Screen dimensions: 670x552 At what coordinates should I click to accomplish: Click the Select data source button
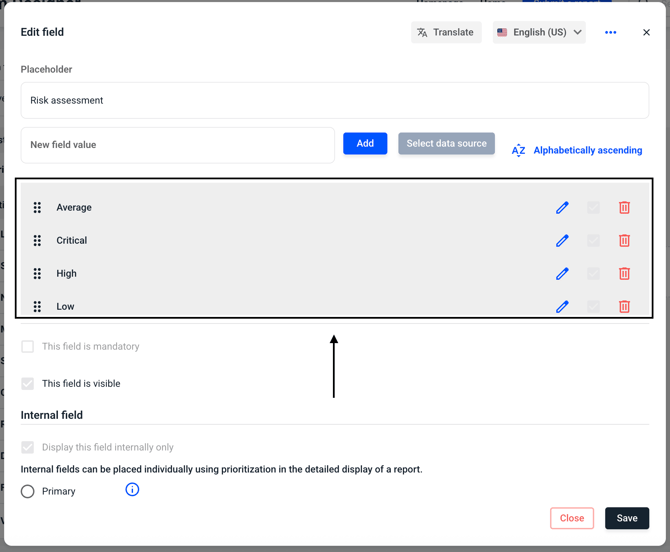coord(446,144)
